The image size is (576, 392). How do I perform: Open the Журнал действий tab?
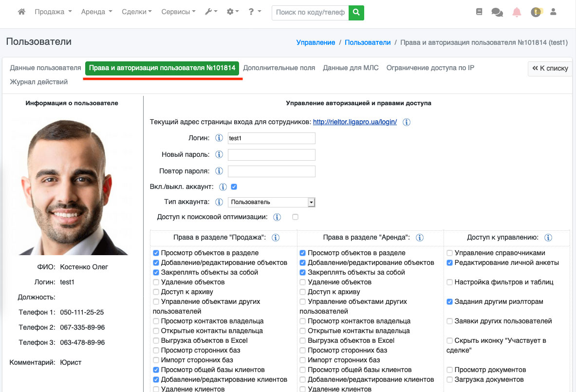(x=39, y=82)
